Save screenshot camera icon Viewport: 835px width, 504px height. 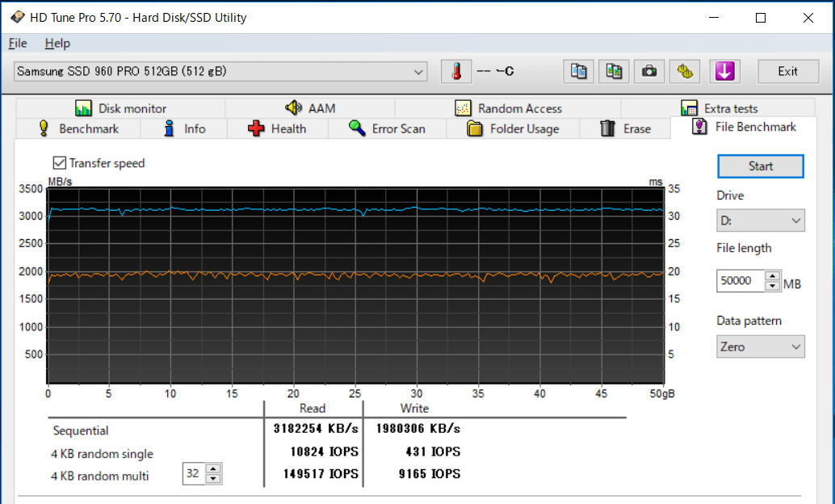point(648,71)
